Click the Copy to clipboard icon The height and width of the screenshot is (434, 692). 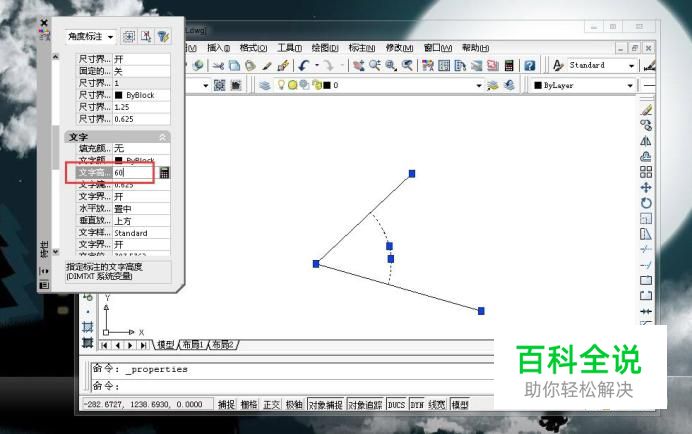234,66
